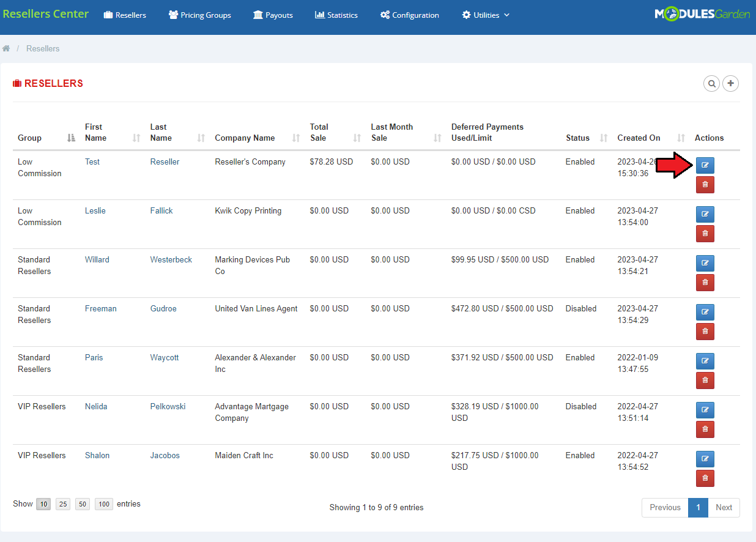Open first name link Freeman
The width and height of the screenshot is (756, 542).
pos(101,308)
